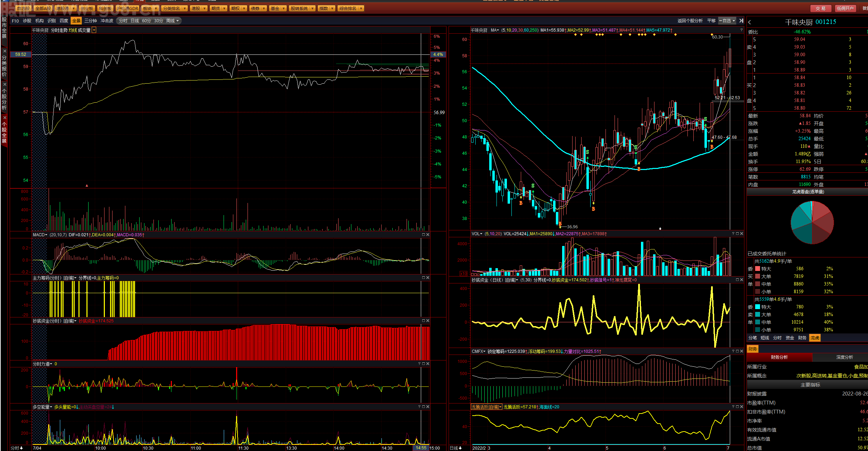Switch to the 分笔 tab
This screenshot has width=868, height=451.
click(753, 338)
